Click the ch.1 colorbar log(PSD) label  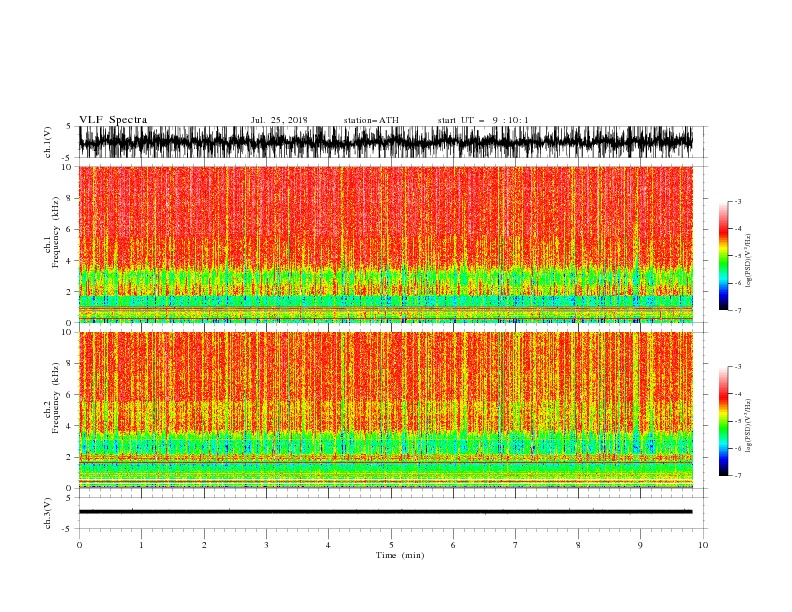pyautogui.click(x=749, y=261)
